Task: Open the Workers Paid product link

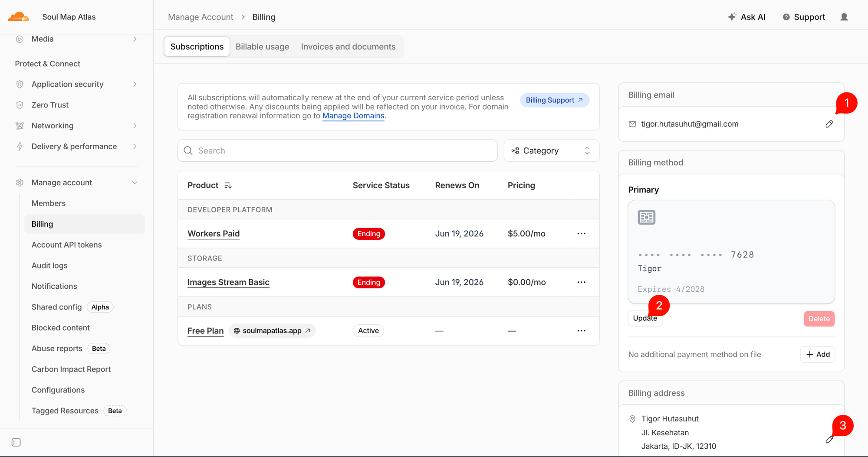Action: [x=214, y=234]
